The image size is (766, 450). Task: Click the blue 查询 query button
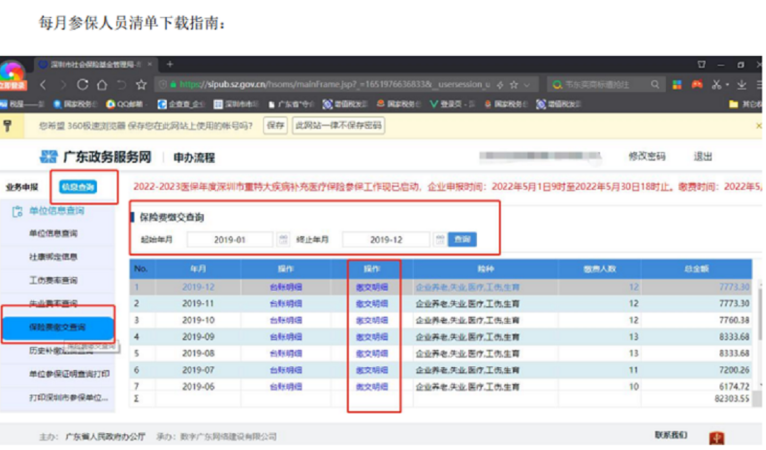[x=462, y=239]
